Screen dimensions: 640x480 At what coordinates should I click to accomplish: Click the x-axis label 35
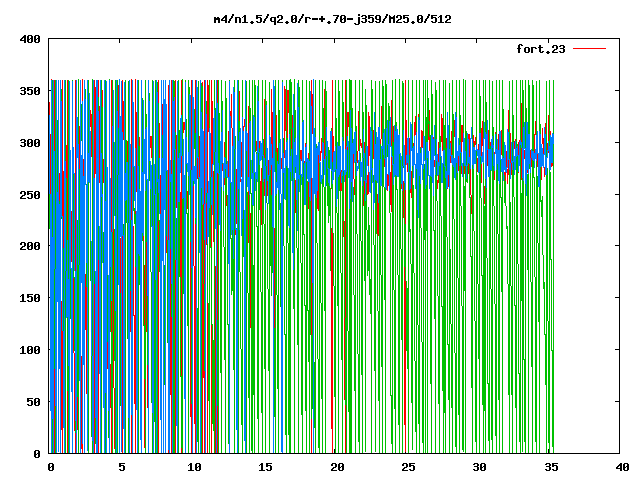click(x=551, y=467)
